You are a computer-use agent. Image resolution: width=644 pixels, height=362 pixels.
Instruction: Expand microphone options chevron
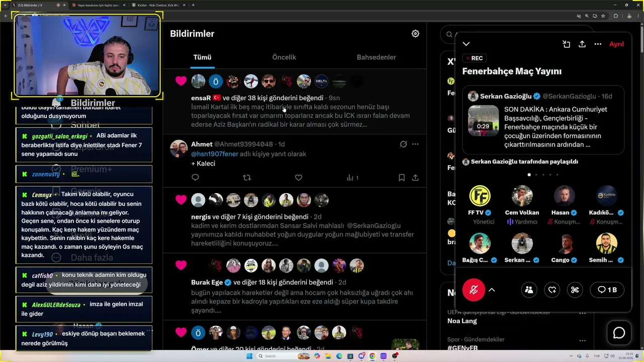492,290
